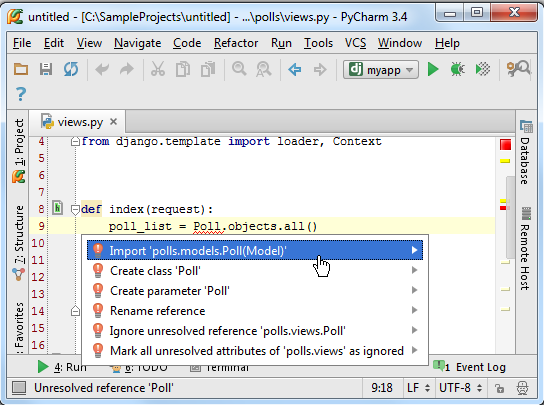The width and height of the screenshot is (544, 405).
Task: Start debugging with the bug icon
Action: point(458,69)
